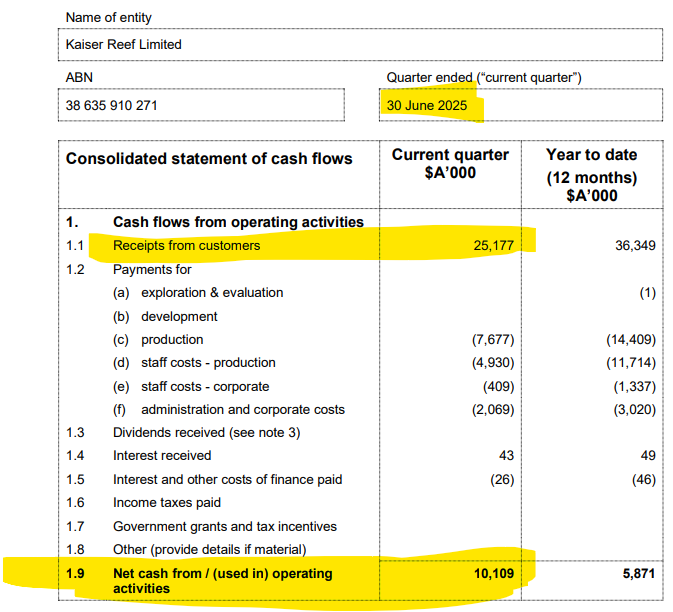The image size is (673, 612).
Task: Click the staff costs - production row label
Action: 208,363
